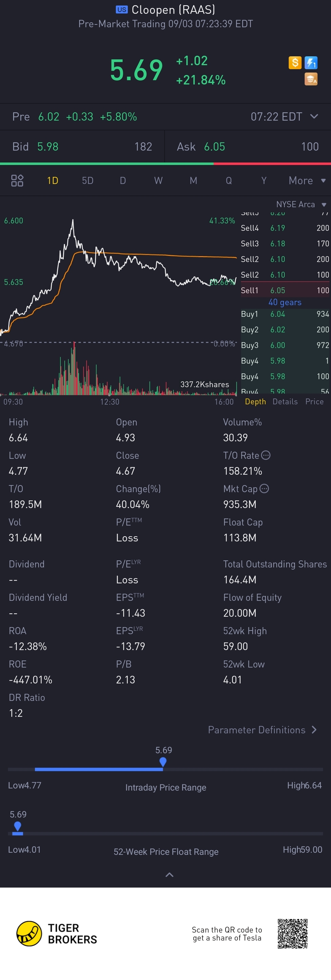Open the Price tab
The image size is (331, 980).
(x=314, y=401)
